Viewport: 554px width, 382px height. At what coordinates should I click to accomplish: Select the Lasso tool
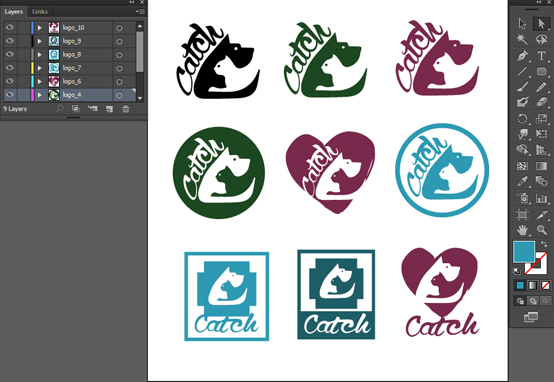[541, 39]
